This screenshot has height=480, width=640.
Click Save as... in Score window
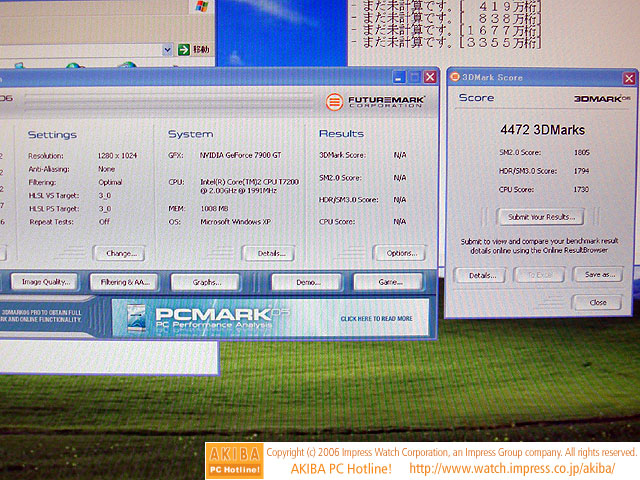click(x=599, y=274)
